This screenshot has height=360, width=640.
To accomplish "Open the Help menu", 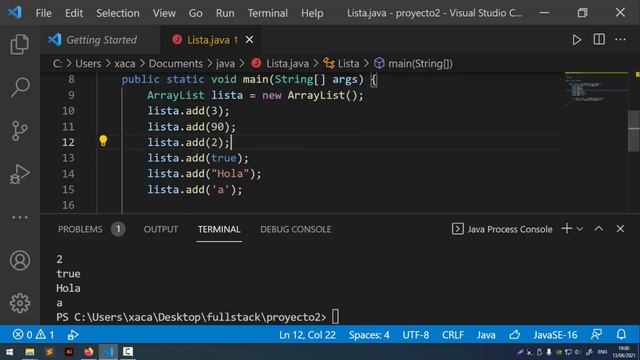I will (x=312, y=13).
